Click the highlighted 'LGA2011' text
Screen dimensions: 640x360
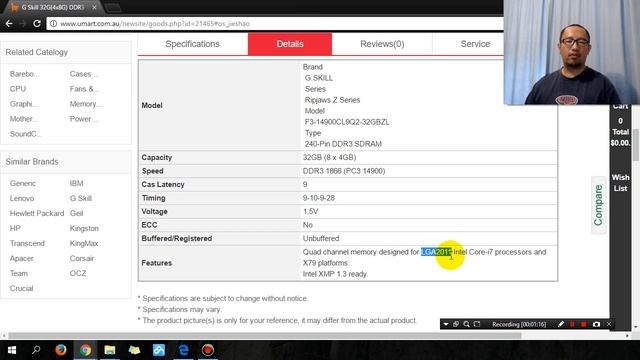tap(436, 252)
